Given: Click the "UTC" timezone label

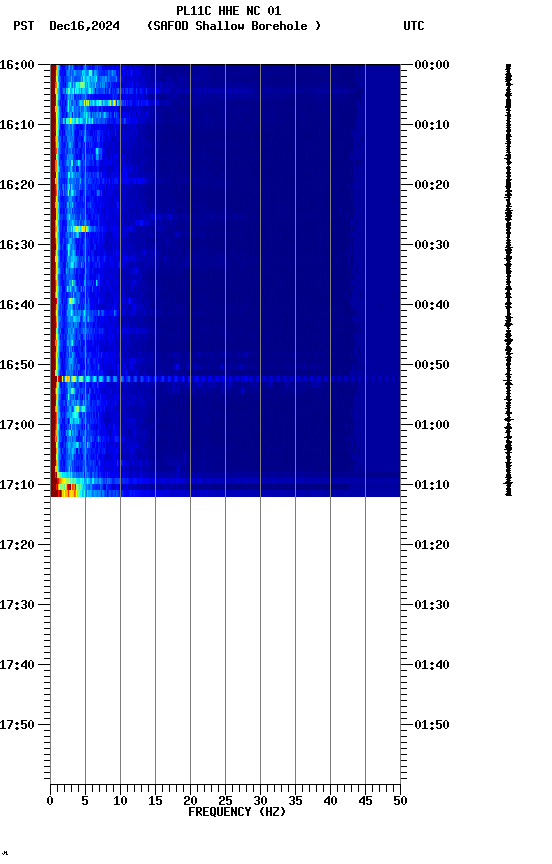Looking at the screenshot, I should tap(414, 26).
